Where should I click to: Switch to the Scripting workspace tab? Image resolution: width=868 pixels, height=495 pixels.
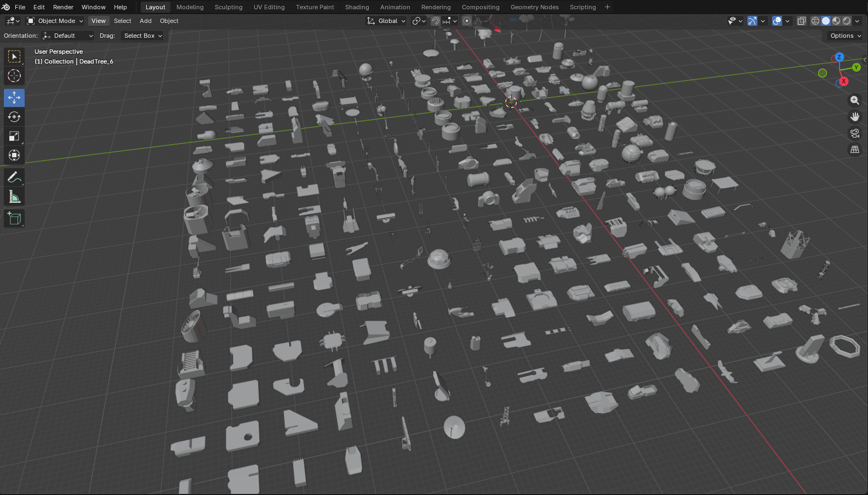[583, 7]
